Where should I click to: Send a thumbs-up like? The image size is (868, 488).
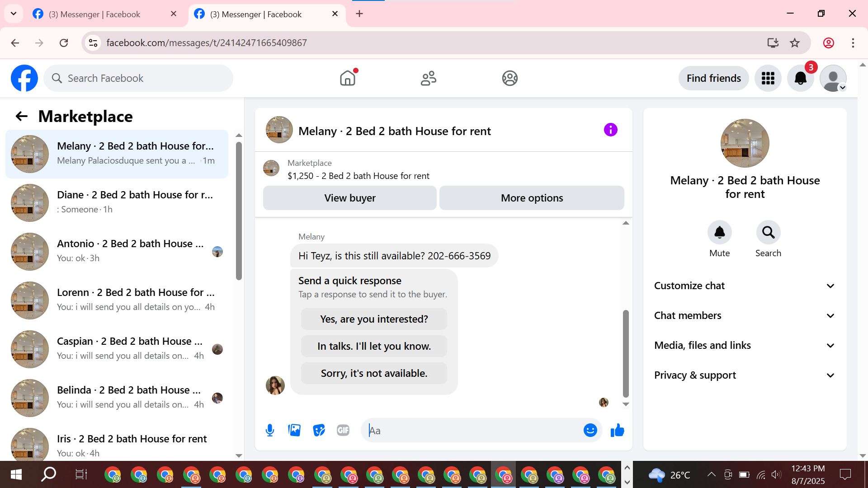[x=617, y=430]
